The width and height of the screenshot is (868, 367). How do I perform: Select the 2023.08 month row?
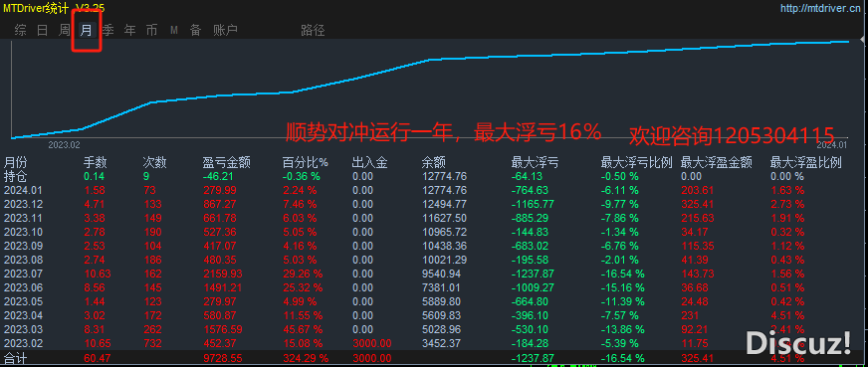434,259
